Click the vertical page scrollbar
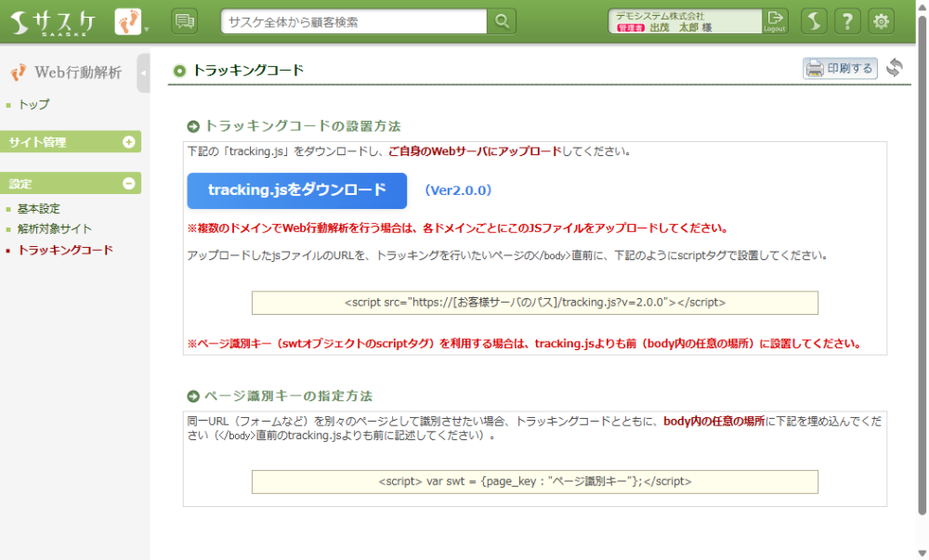 point(922,279)
